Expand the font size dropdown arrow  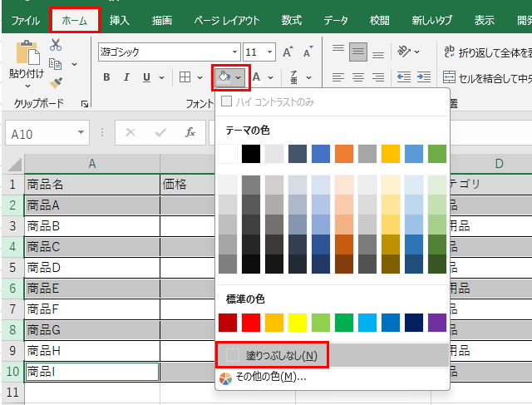[x=272, y=52]
